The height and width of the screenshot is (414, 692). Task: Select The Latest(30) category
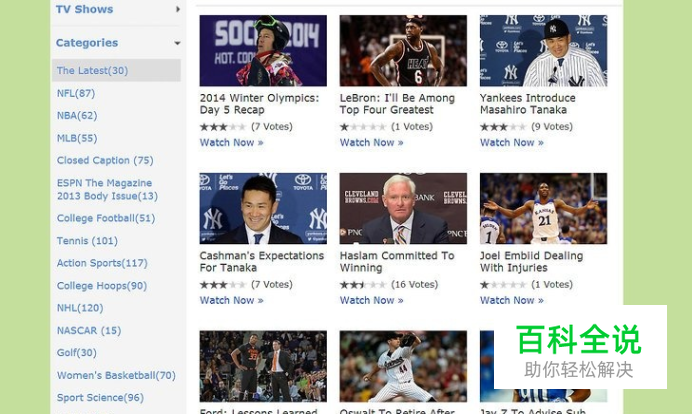click(x=116, y=71)
